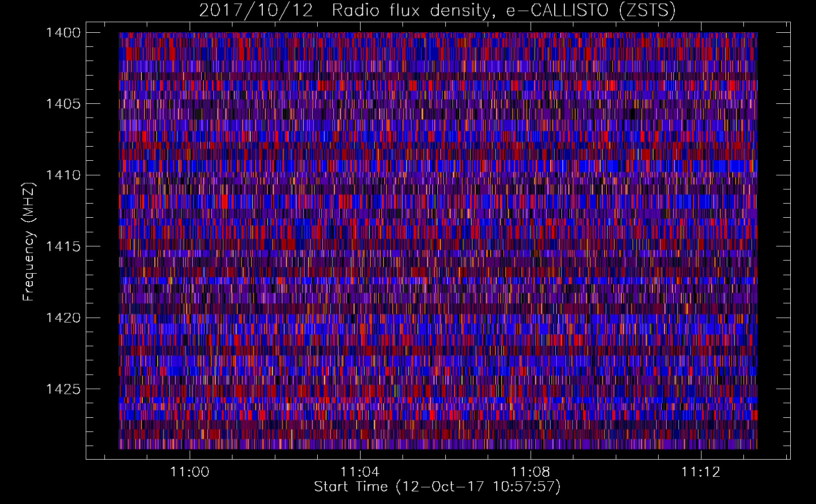Click the 11:12 time tick label
This screenshot has height=504, width=816.
701,472
